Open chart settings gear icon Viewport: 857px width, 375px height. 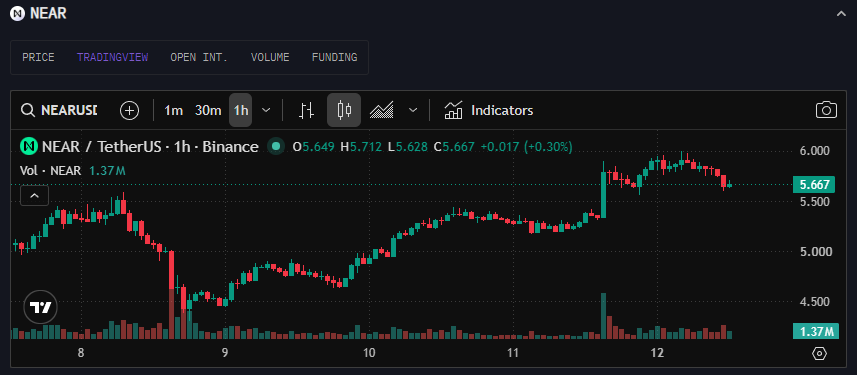819,354
